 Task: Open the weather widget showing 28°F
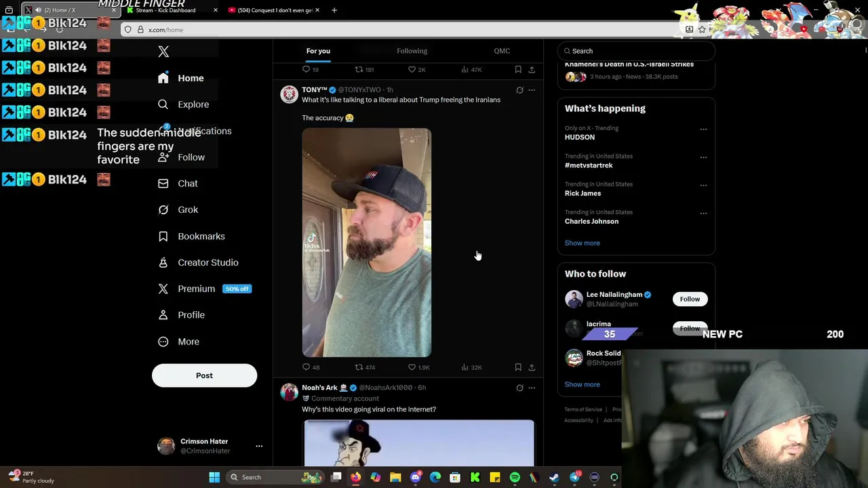31,477
